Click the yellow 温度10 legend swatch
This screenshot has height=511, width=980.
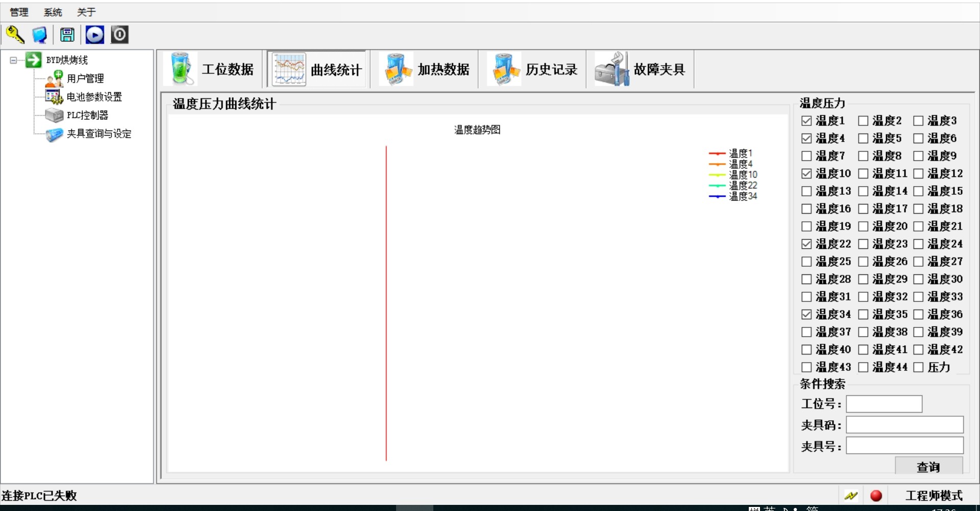pos(717,175)
